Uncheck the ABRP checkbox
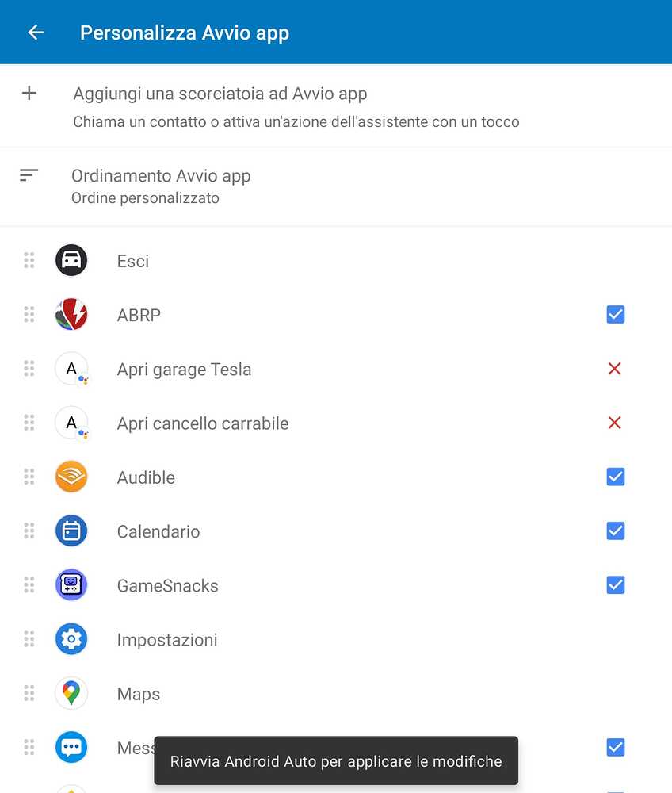Image resolution: width=672 pixels, height=793 pixels. [615, 315]
